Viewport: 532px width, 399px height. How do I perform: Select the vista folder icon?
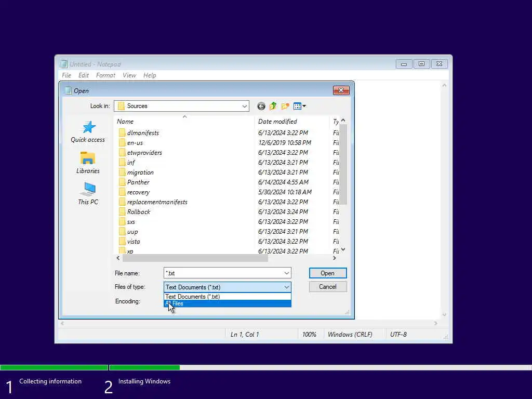122,241
